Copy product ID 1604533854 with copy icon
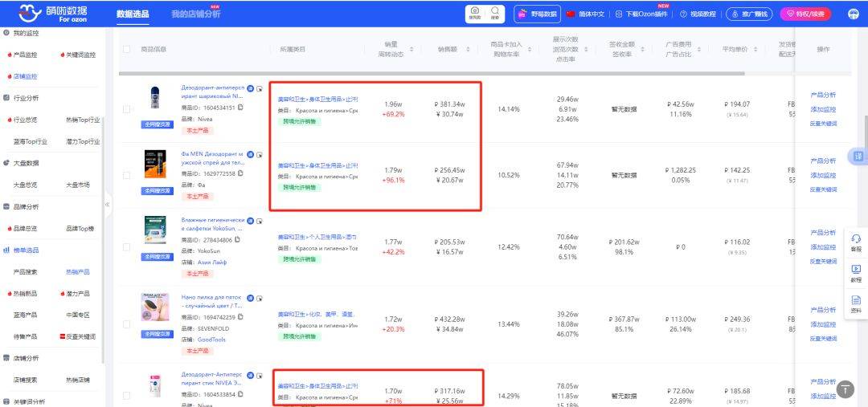Viewport: 868px width, 407px height. pyautogui.click(x=240, y=394)
